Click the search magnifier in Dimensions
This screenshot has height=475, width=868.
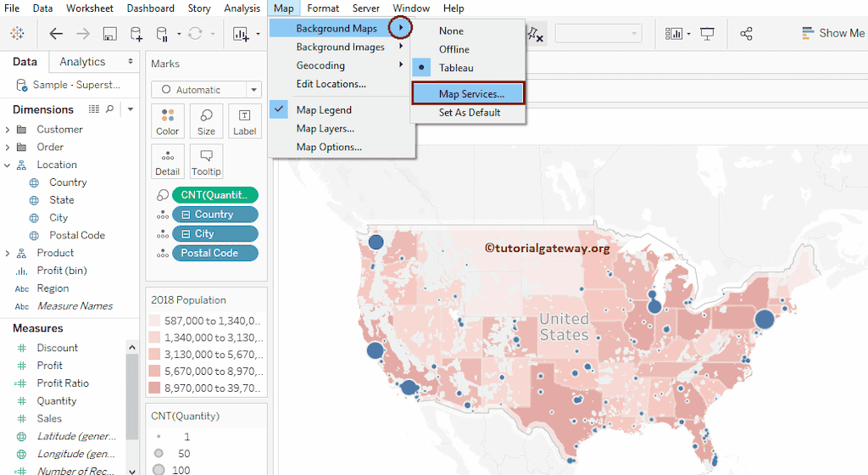coord(109,109)
